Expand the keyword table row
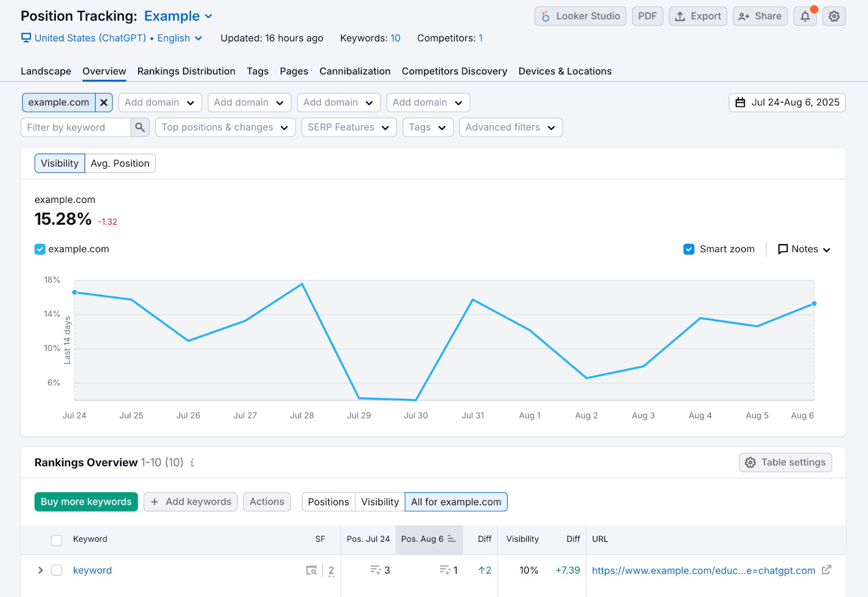The width and height of the screenshot is (868, 597). (x=40, y=570)
